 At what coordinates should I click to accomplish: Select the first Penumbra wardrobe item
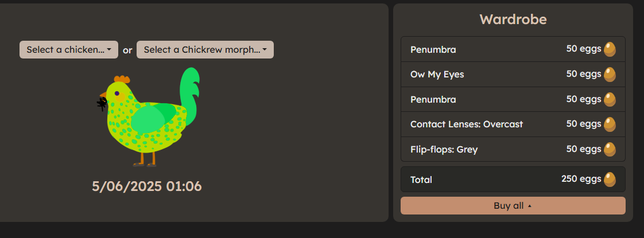[x=513, y=49]
